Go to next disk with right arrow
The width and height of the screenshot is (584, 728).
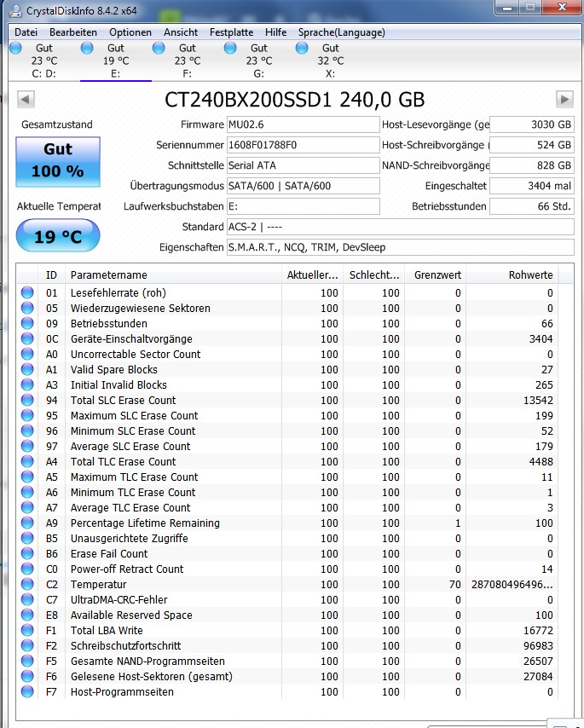564,99
